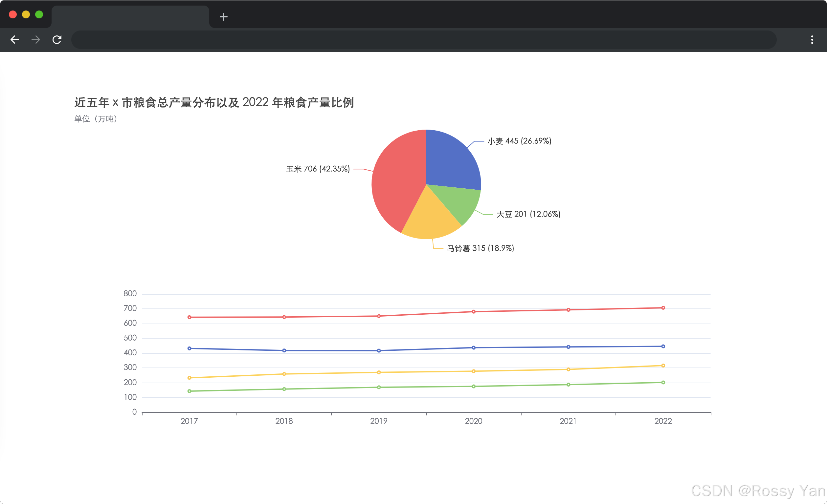Click the 玉米 706 (42.35%) label
827x504 pixels.
tap(318, 169)
